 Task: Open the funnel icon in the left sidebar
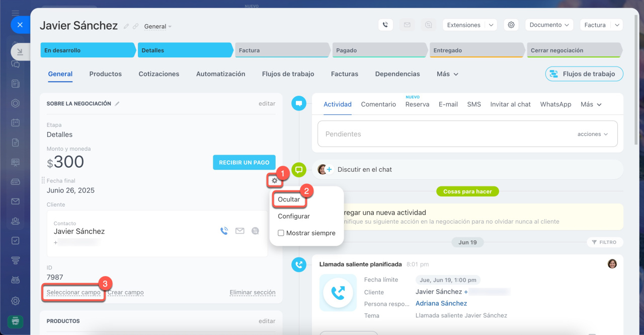(x=16, y=260)
